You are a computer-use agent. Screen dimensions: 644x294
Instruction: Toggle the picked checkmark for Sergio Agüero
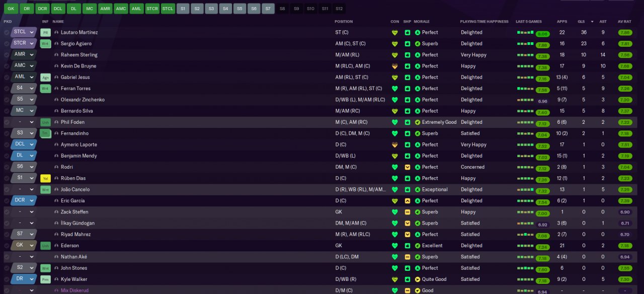(7, 43)
